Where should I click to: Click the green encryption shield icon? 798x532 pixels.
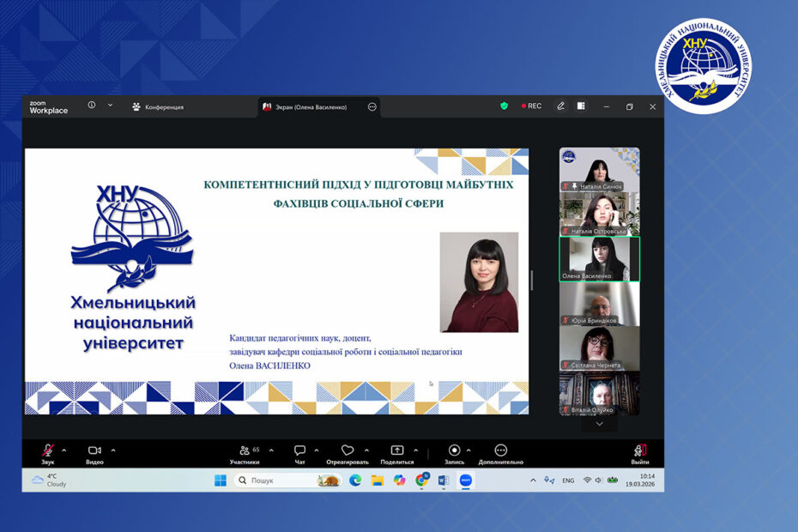pos(505,106)
